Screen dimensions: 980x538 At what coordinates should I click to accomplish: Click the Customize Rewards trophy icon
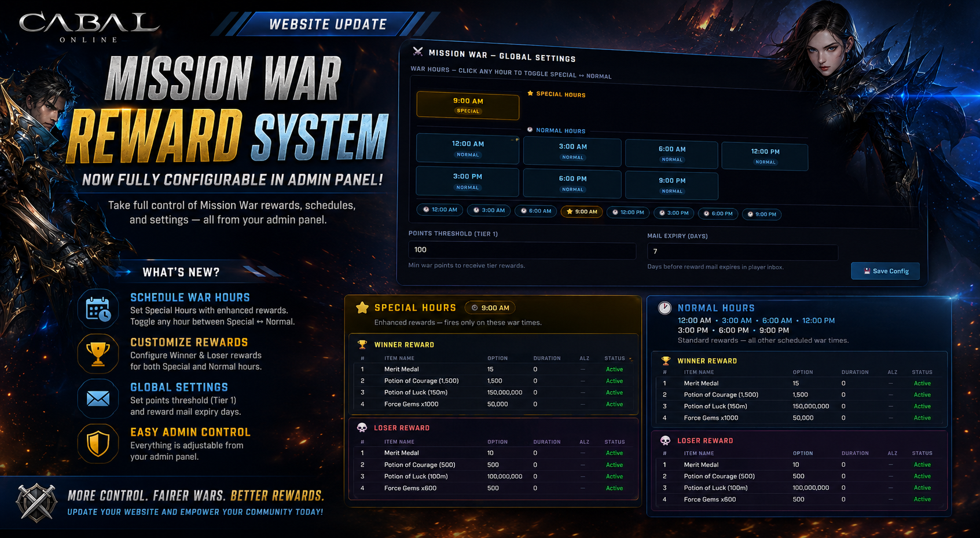pos(98,354)
